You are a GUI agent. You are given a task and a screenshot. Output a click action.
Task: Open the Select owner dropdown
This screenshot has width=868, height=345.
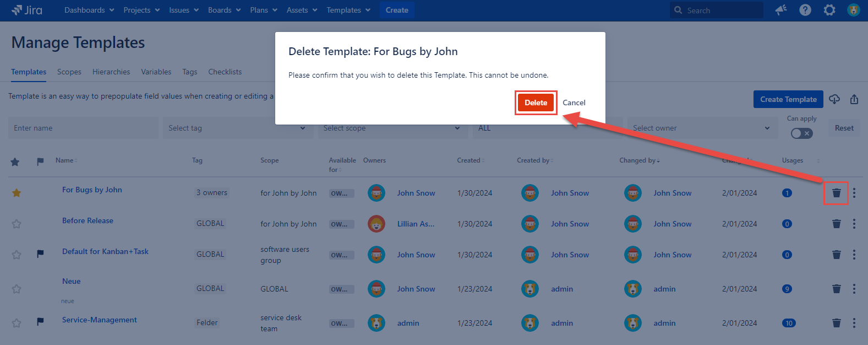[x=701, y=128]
